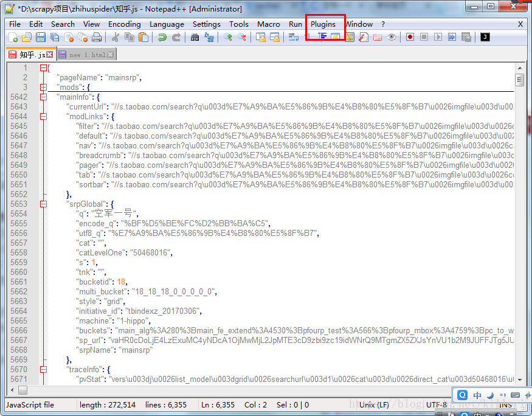This screenshot has width=532, height=416.
Task: Close document with menu bar X
Action: pyautogui.click(x=520, y=24)
